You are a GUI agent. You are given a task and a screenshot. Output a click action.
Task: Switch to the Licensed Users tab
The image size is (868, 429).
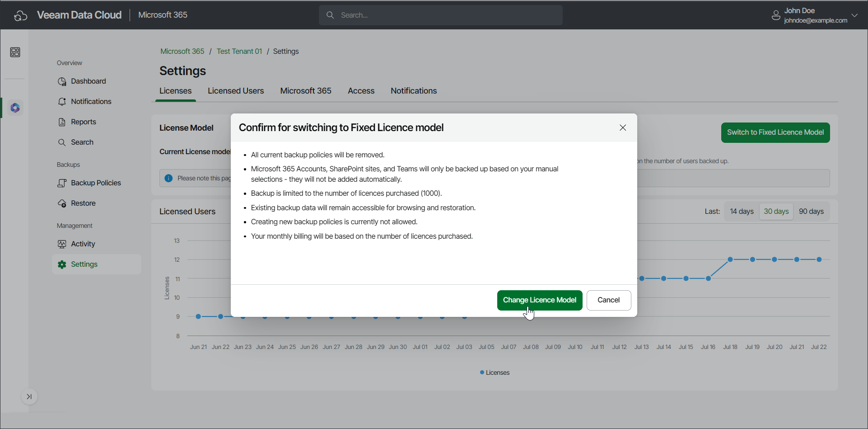(x=236, y=91)
